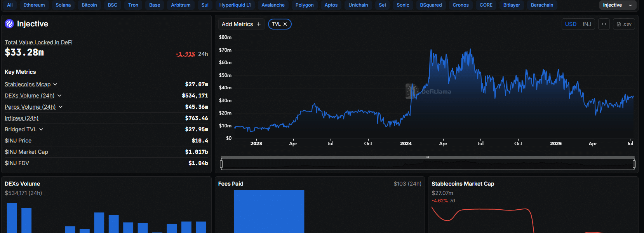View the Bitlayer chain tab
Viewport: 644px width, 233px height.
coord(512,5)
